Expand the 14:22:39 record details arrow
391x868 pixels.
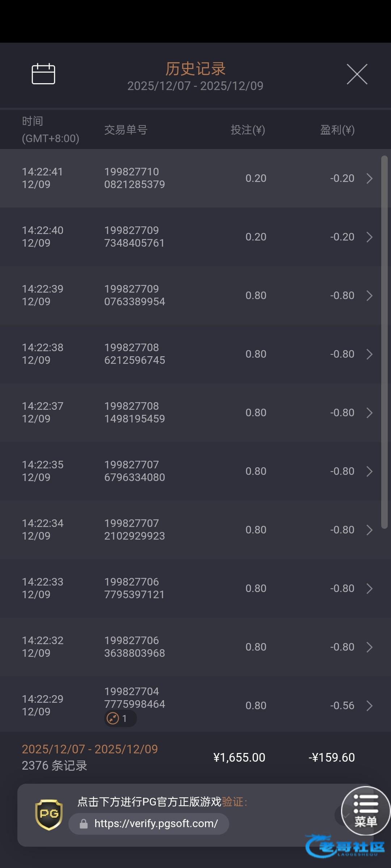coord(369,295)
